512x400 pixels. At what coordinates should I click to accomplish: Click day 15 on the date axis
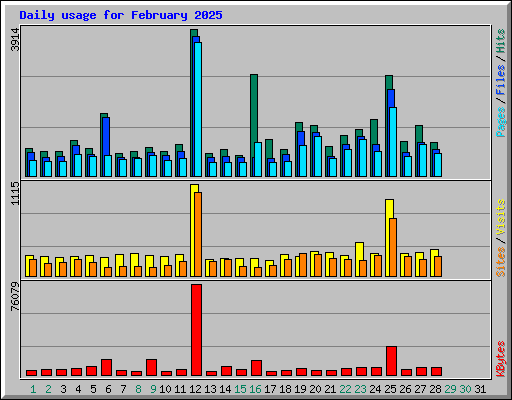tap(240, 389)
